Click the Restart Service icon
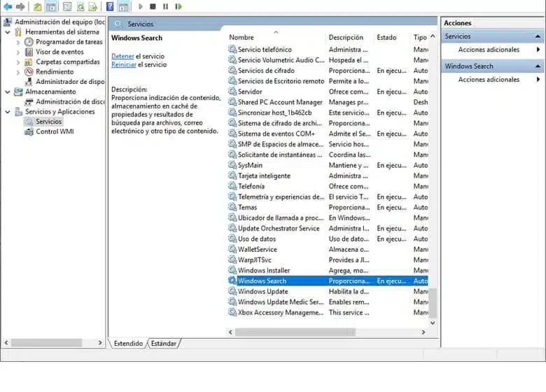Screen dimensions: 546x392 (178, 6)
